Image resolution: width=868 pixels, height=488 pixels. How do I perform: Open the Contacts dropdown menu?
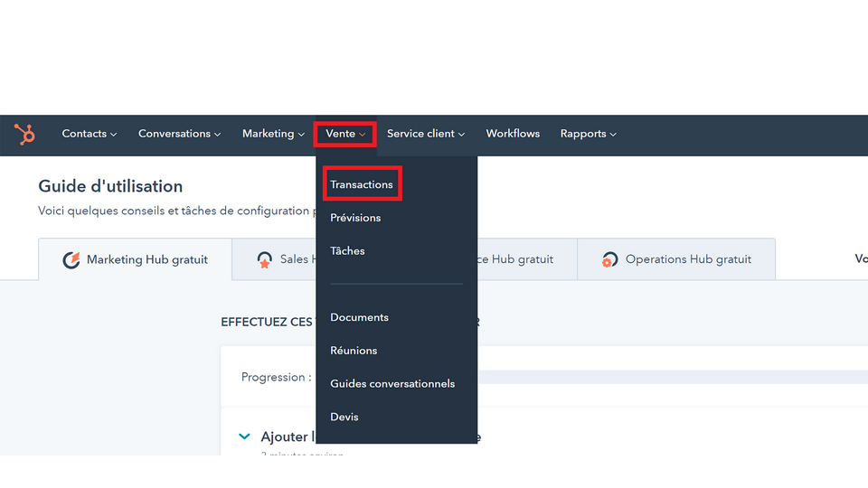(90, 134)
